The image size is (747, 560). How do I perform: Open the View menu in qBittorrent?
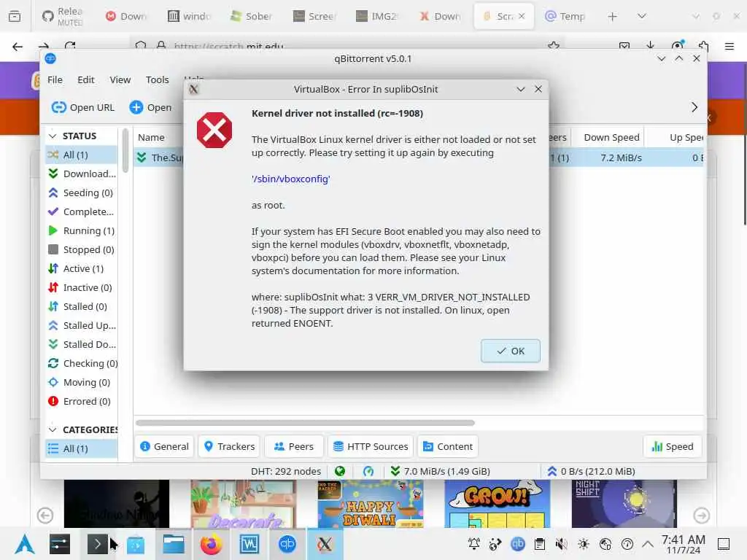tap(120, 79)
